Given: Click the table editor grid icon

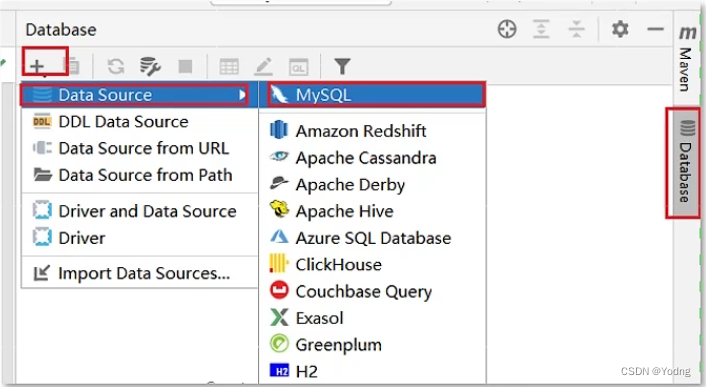Looking at the screenshot, I should pyautogui.click(x=229, y=67).
